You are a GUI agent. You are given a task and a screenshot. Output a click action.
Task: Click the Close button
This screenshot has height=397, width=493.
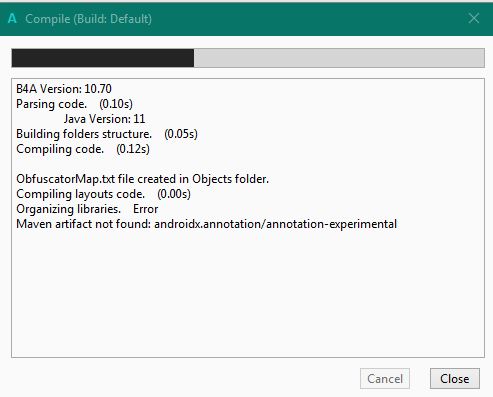[x=455, y=379]
